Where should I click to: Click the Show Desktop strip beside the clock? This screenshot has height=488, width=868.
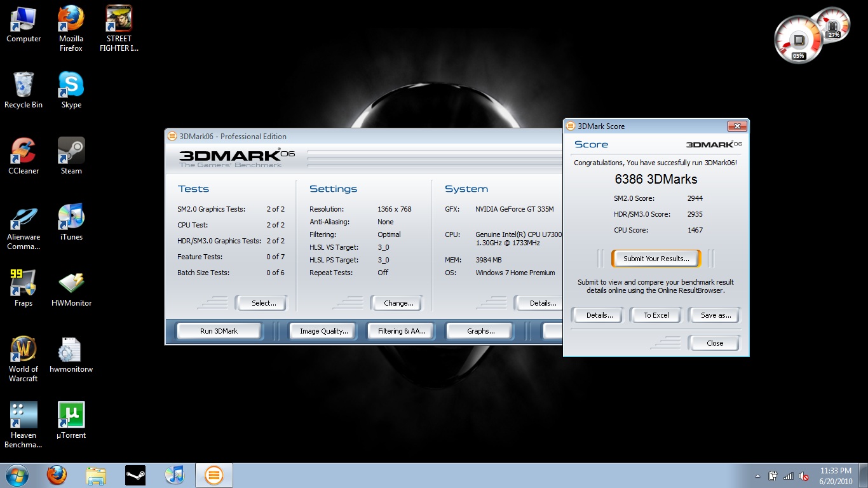864,475
